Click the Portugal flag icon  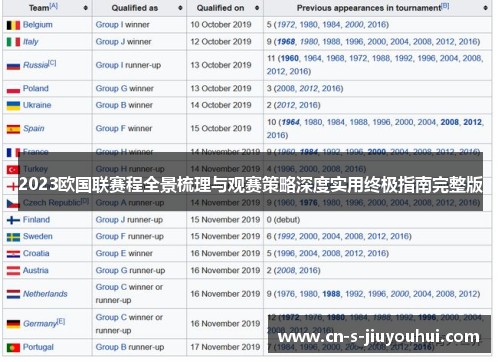click(x=13, y=348)
